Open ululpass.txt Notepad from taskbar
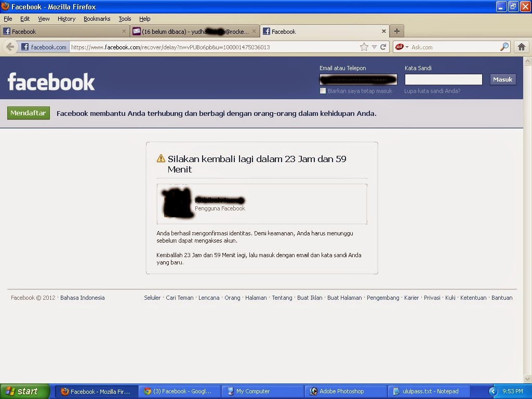The width and height of the screenshot is (532, 399). (x=429, y=391)
